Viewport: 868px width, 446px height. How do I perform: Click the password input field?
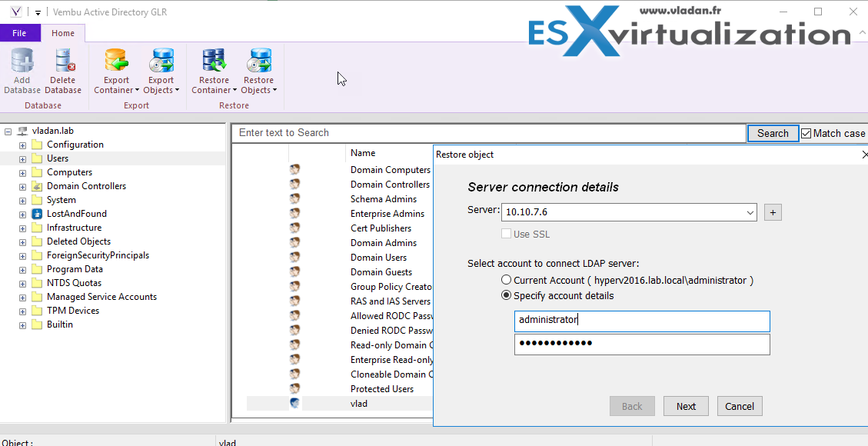tap(642, 344)
